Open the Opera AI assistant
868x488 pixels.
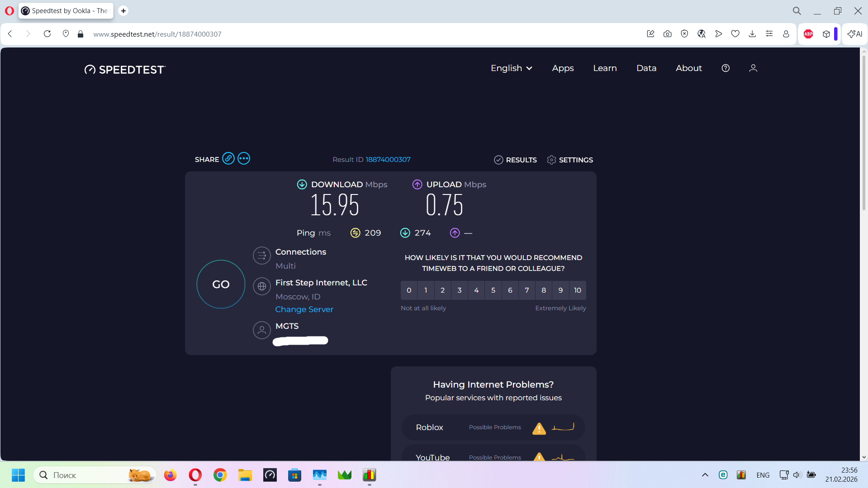click(855, 34)
